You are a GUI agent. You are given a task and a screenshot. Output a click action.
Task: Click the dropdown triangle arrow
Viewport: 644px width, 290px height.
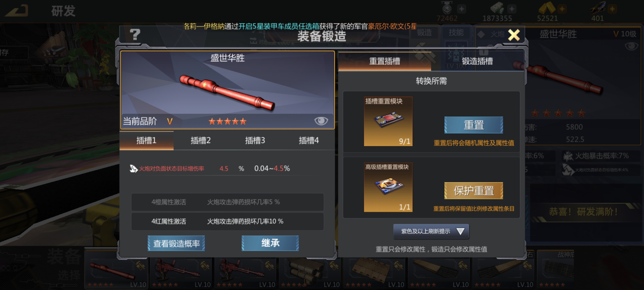click(x=460, y=231)
